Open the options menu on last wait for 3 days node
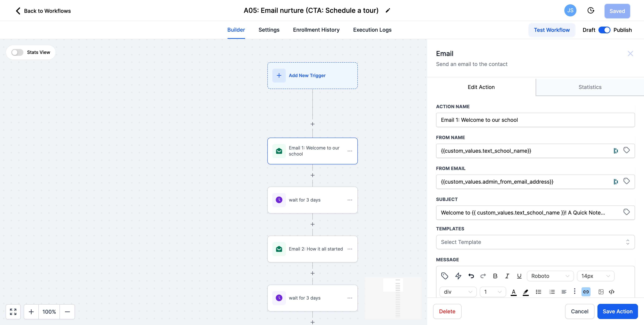This screenshot has width=644, height=325. click(350, 298)
